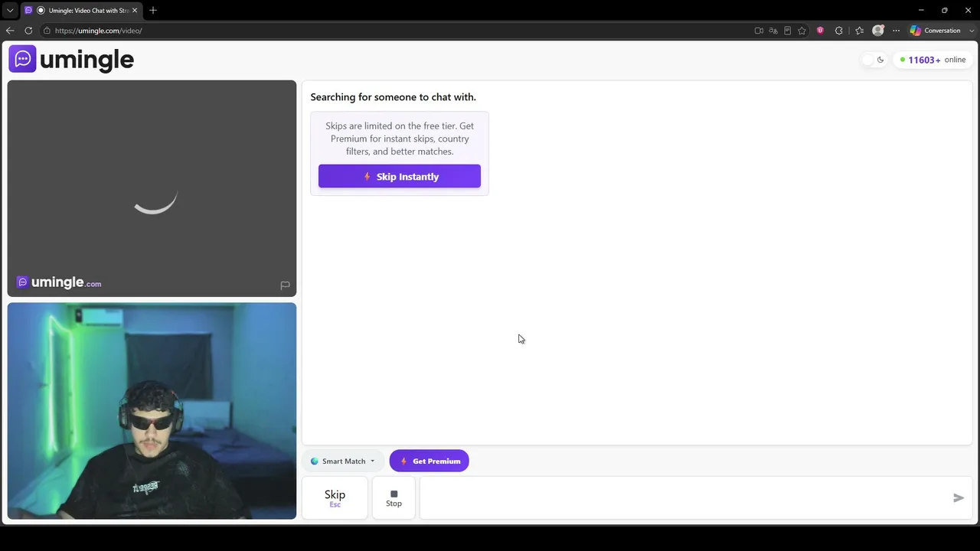Focus the chat message input field
The width and height of the screenshot is (980, 551).
pos(685,497)
